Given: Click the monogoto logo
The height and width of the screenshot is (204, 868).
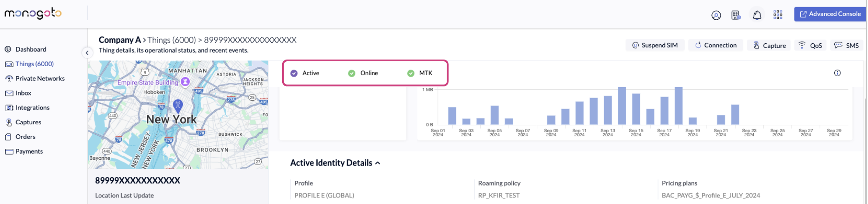Looking at the screenshot, I should coord(33,14).
